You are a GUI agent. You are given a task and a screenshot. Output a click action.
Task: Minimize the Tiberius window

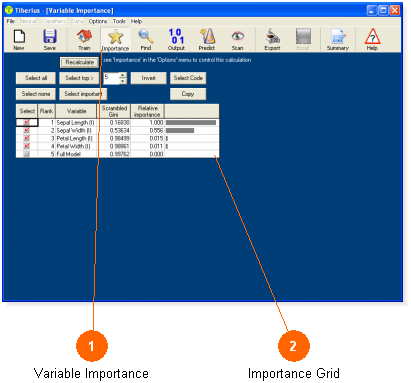click(x=372, y=10)
